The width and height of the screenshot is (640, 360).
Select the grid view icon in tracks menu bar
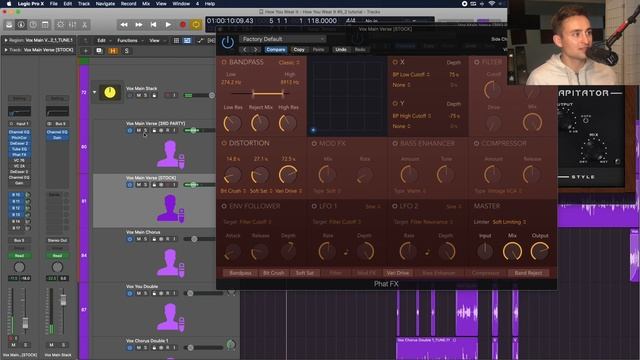(176, 40)
